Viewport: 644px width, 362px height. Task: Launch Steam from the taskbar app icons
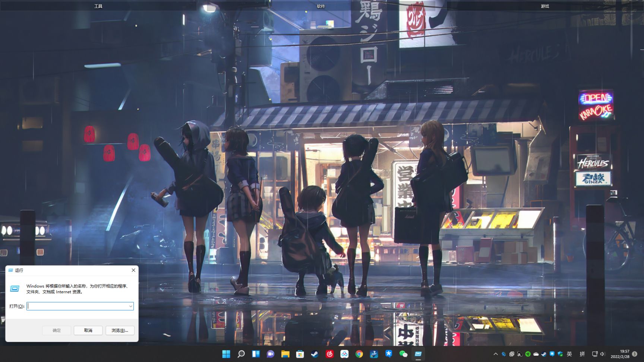[x=315, y=354]
